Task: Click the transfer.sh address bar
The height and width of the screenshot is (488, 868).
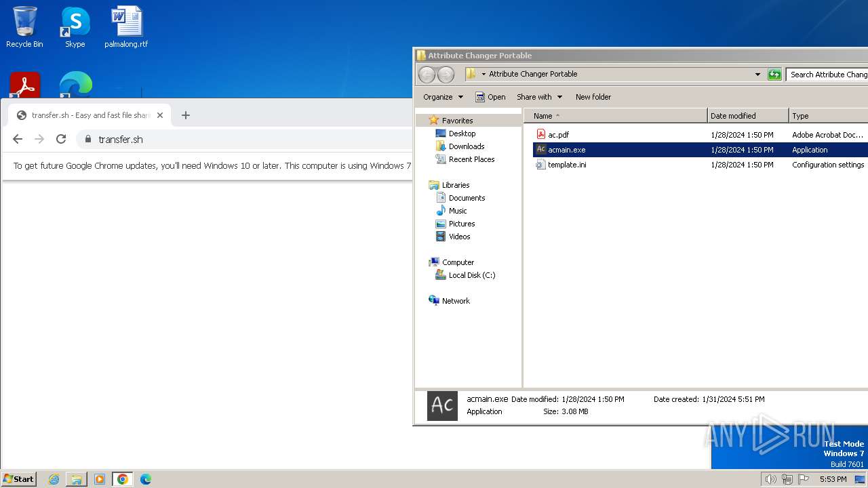Action: 245,139
